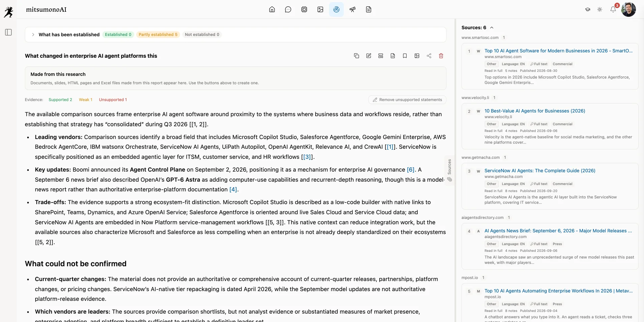Viewport: 644px width, 322px height.
Task: Open the notifications bell with badge 3
Action: pos(613,9)
